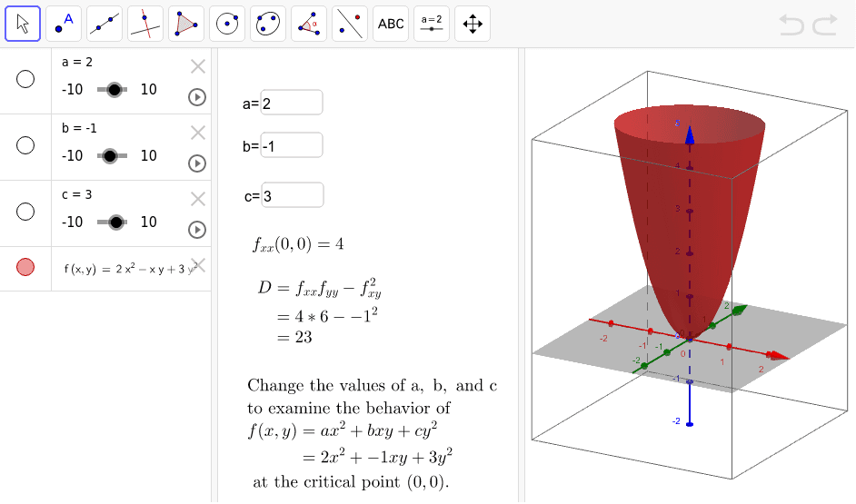856x504 pixels.
Task: Delete the b = -1 slider row
Action: click(197, 133)
